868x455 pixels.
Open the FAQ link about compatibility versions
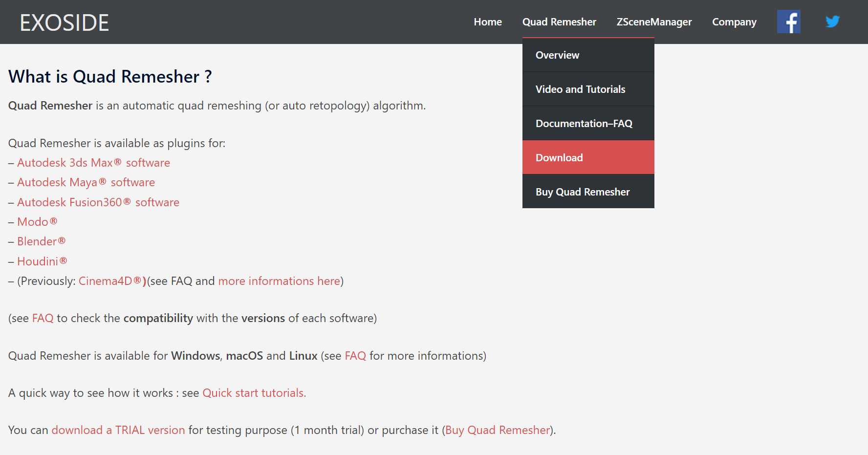[x=43, y=318]
